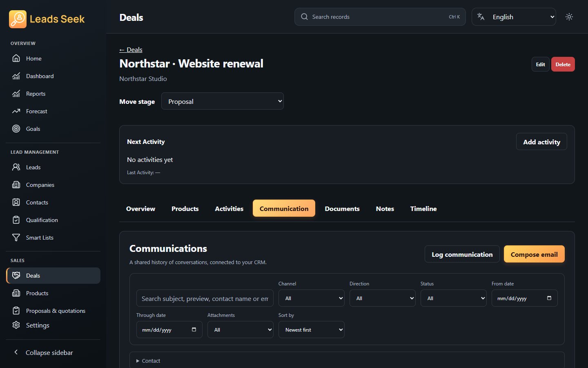Select the Deals handshake icon
The image size is (588, 368).
pos(16,276)
